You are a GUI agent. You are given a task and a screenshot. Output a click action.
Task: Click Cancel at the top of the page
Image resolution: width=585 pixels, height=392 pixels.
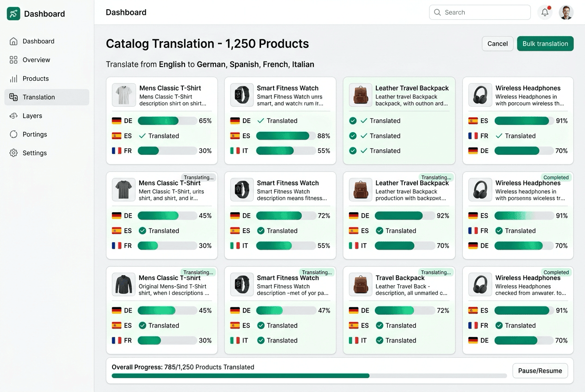pos(498,43)
